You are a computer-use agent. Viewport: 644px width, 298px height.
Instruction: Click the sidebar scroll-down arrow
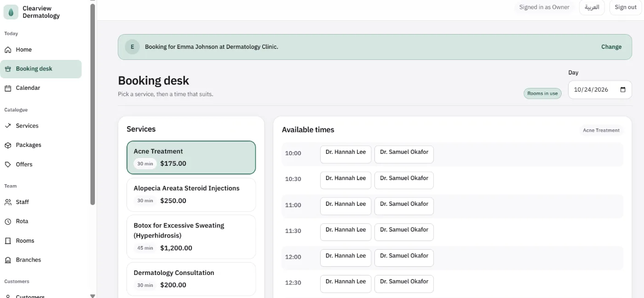coord(92,296)
